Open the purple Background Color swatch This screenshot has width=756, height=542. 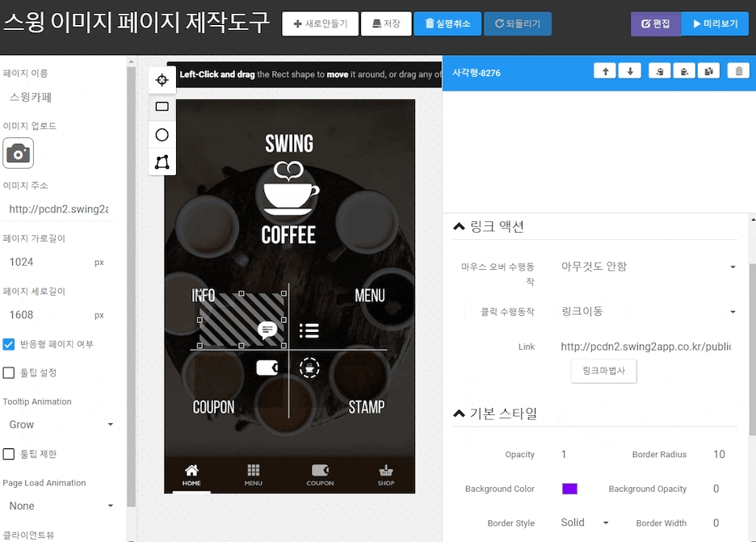click(x=569, y=489)
